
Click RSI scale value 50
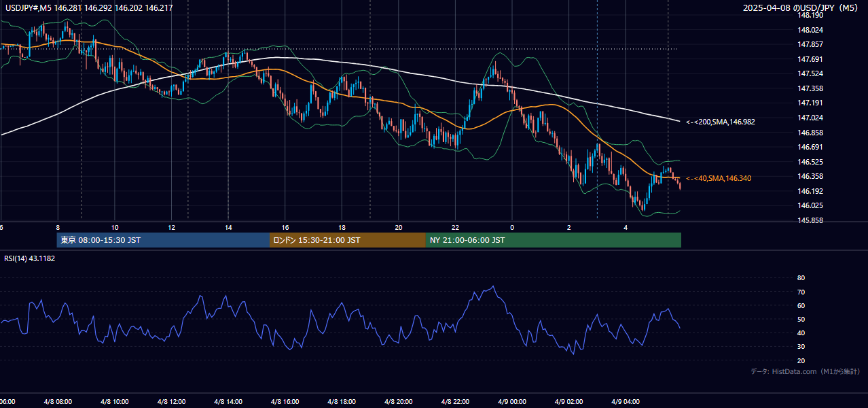coord(801,319)
